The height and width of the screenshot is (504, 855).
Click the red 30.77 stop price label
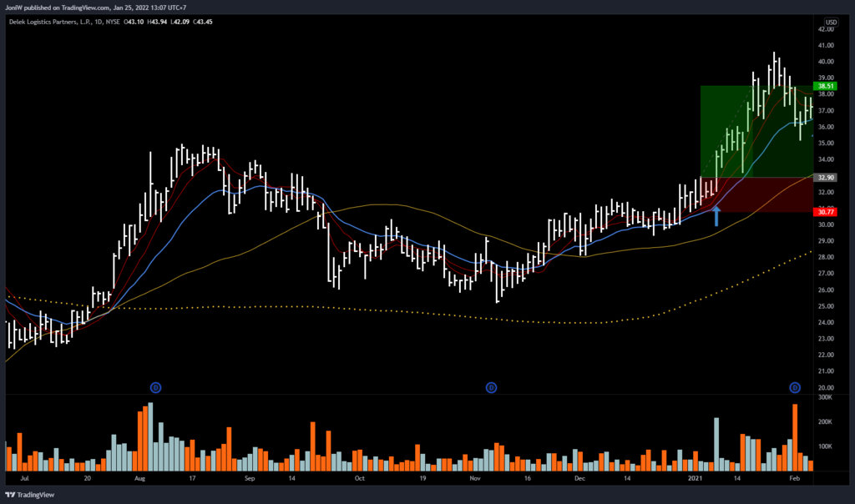click(826, 213)
